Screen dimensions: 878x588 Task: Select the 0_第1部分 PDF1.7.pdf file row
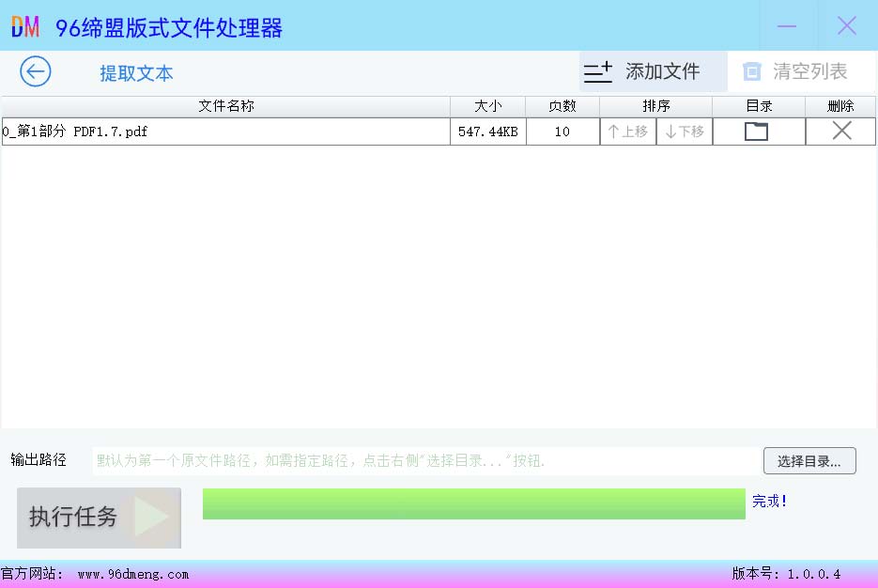point(225,132)
